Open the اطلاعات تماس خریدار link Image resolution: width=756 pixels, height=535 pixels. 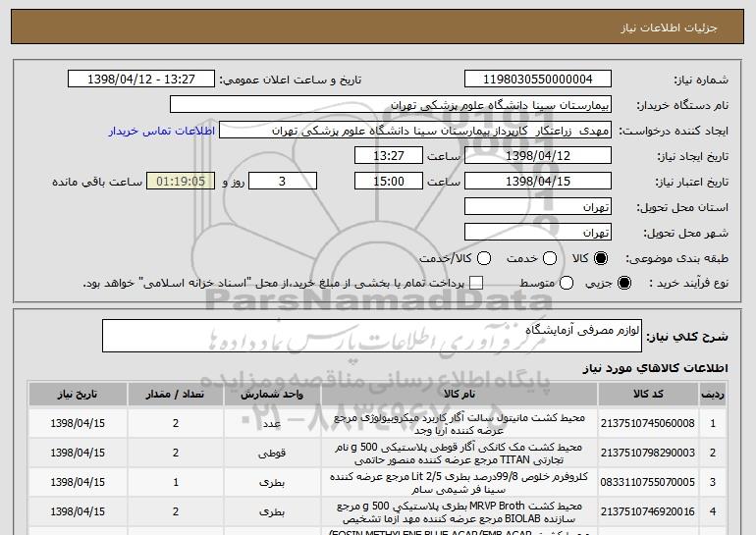coord(162,131)
